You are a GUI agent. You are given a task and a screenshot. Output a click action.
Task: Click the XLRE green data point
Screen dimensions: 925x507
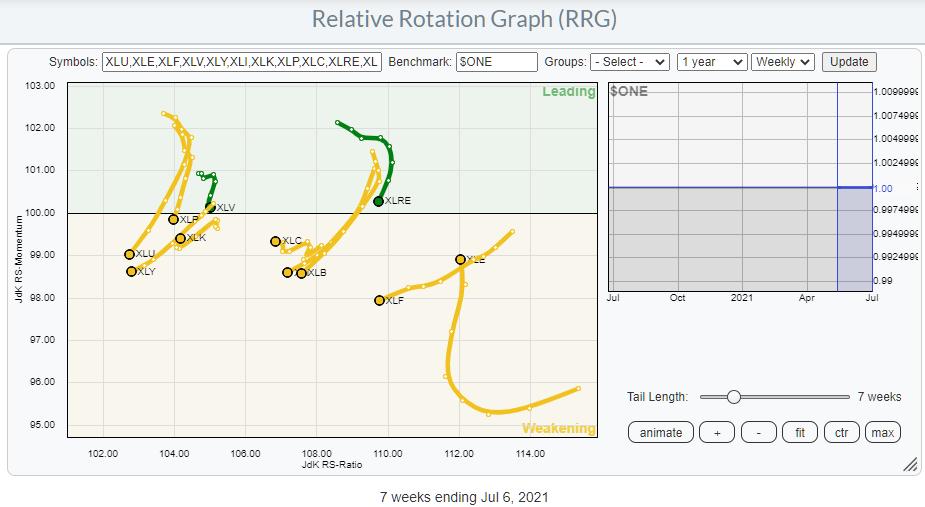(378, 201)
